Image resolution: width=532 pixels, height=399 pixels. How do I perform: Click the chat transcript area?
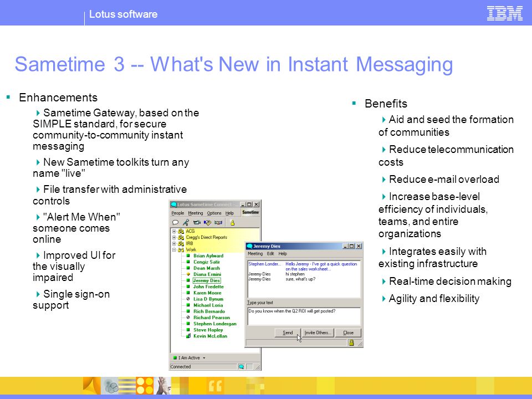click(304, 279)
